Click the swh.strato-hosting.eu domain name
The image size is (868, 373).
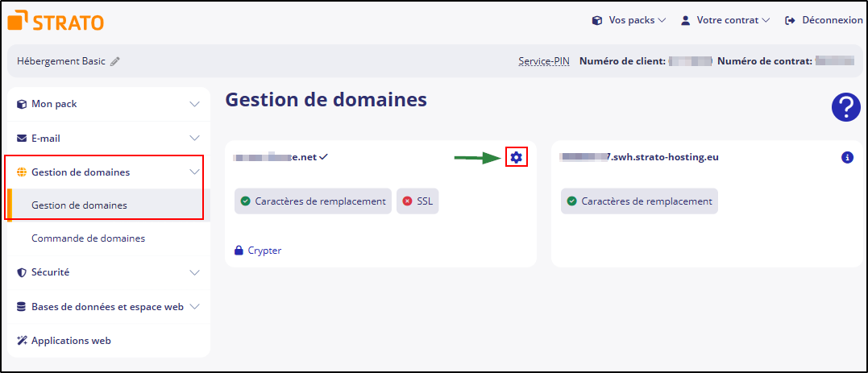(x=639, y=157)
